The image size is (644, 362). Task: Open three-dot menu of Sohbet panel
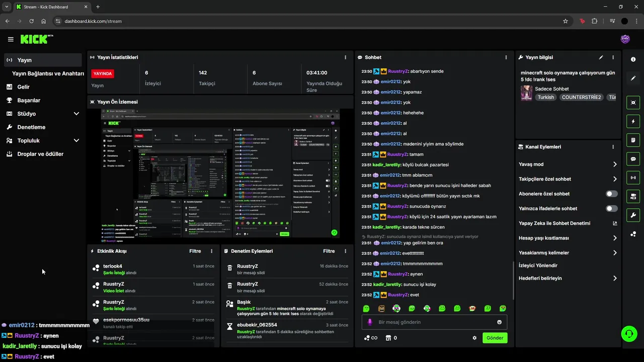[506, 57]
